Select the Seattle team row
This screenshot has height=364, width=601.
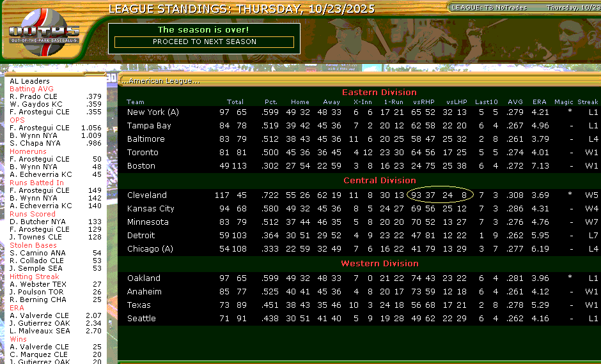[141, 319]
